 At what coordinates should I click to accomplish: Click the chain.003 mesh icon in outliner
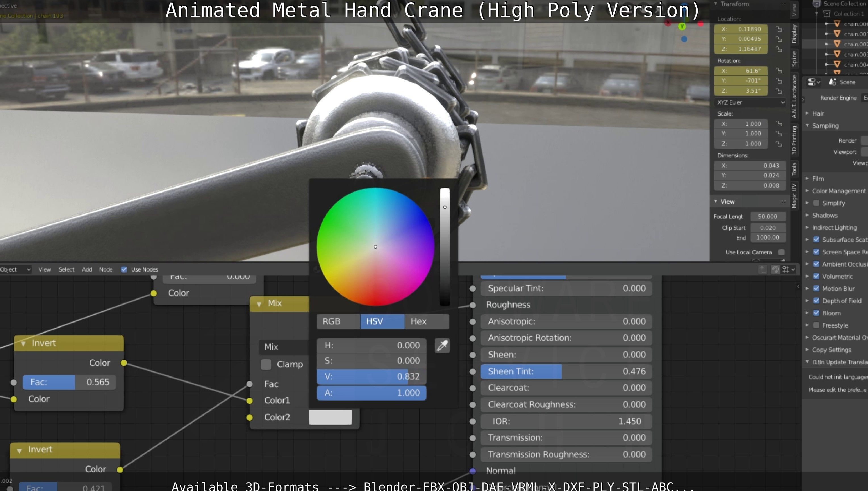click(837, 54)
